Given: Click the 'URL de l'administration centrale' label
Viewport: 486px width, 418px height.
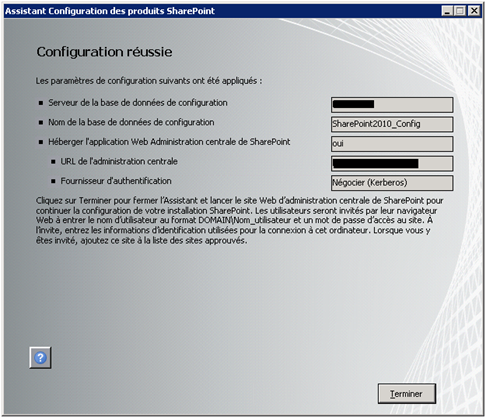Looking at the screenshot, I should (x=119, y=161).
